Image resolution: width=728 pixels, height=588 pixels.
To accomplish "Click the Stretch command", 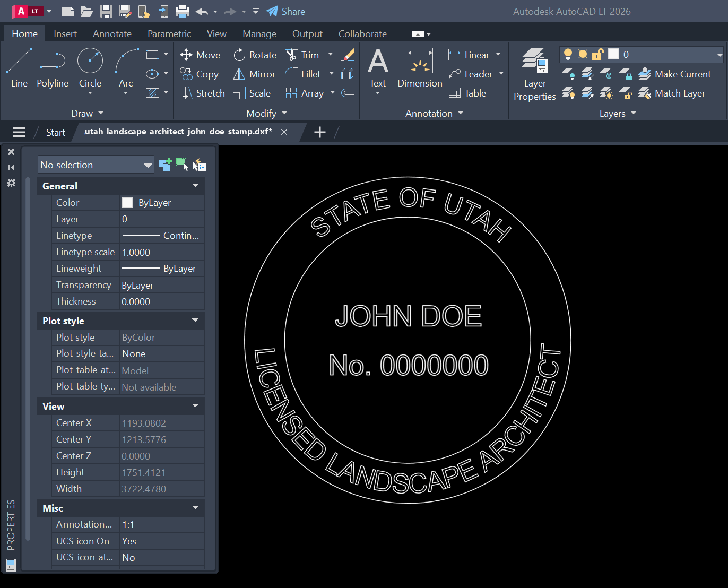I will (x=202, y=93).
